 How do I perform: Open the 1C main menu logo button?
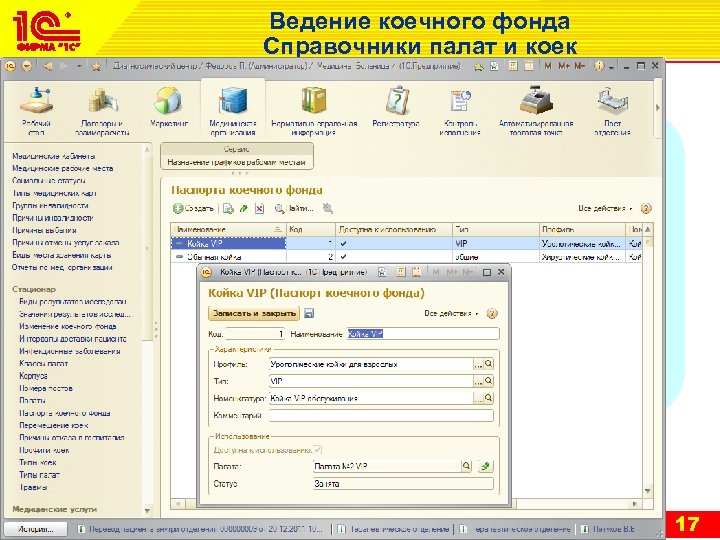tap(10, 66)
